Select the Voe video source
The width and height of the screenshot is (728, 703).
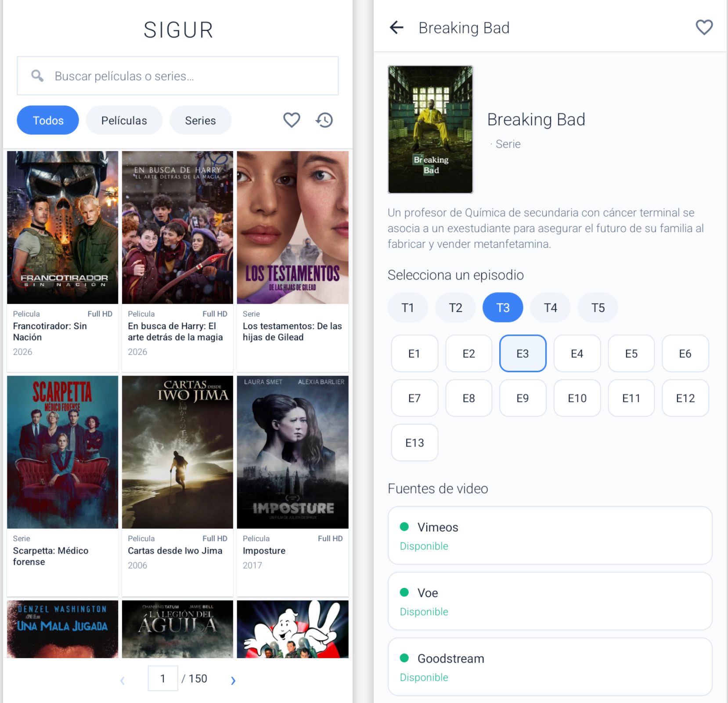pos(550,601)
